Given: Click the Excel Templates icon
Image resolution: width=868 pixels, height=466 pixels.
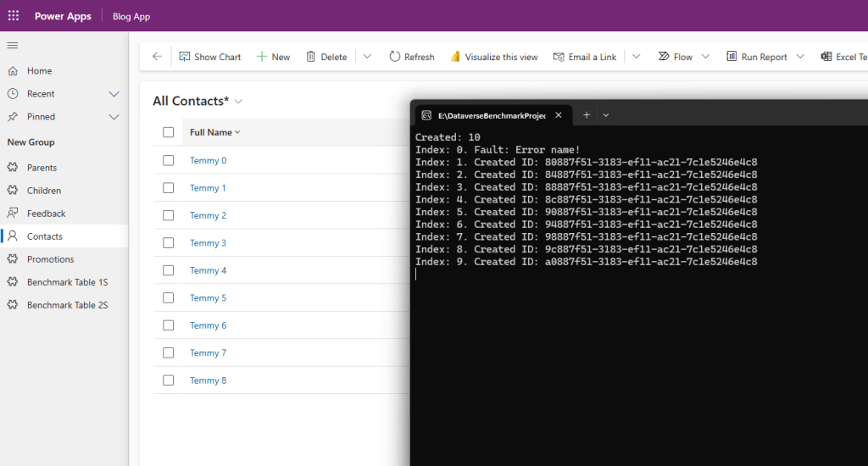Looking at the screenshot, I should point(826,57).
